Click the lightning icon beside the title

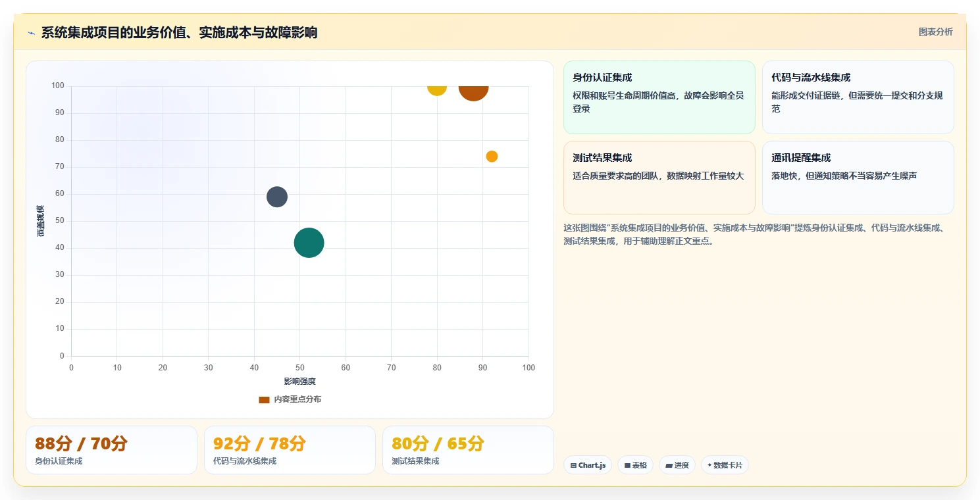31,33
